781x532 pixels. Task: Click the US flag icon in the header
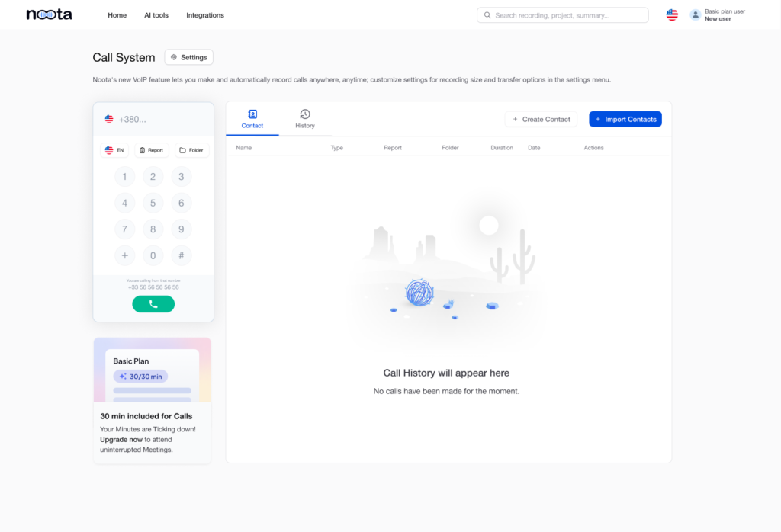point(671,14)
